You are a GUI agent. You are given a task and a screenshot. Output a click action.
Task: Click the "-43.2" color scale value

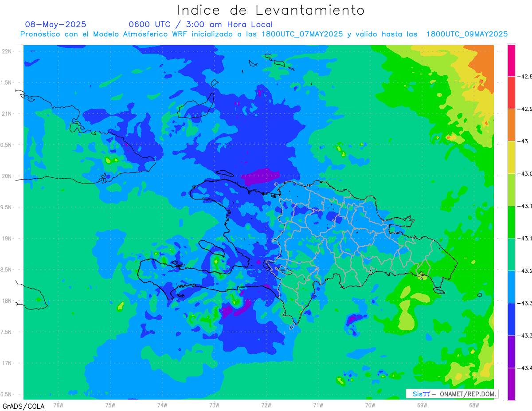(525, 271)
